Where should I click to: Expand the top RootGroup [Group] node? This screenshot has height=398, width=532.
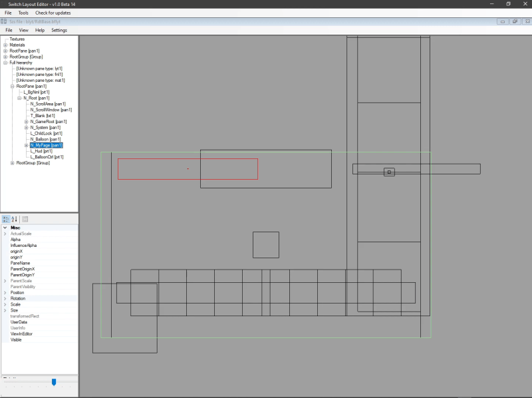point(5,57)
